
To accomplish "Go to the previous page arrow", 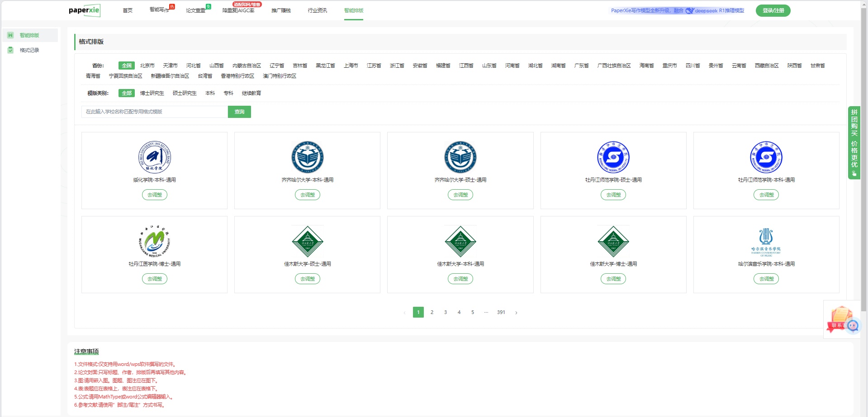I will click(x=404, y=313).
